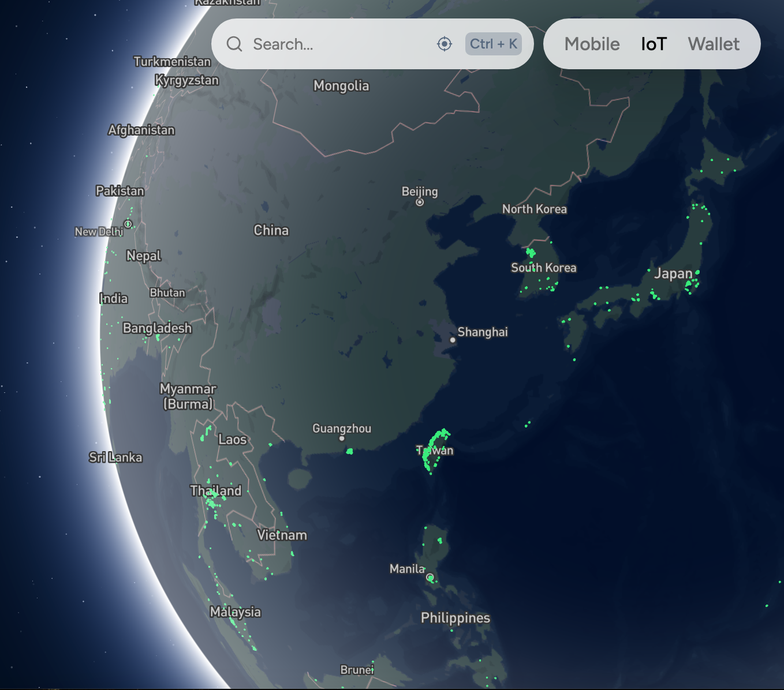This screenshot has width=784, height=690.
Task: Click the Kyrgyzstan country label
Action: 187,80
